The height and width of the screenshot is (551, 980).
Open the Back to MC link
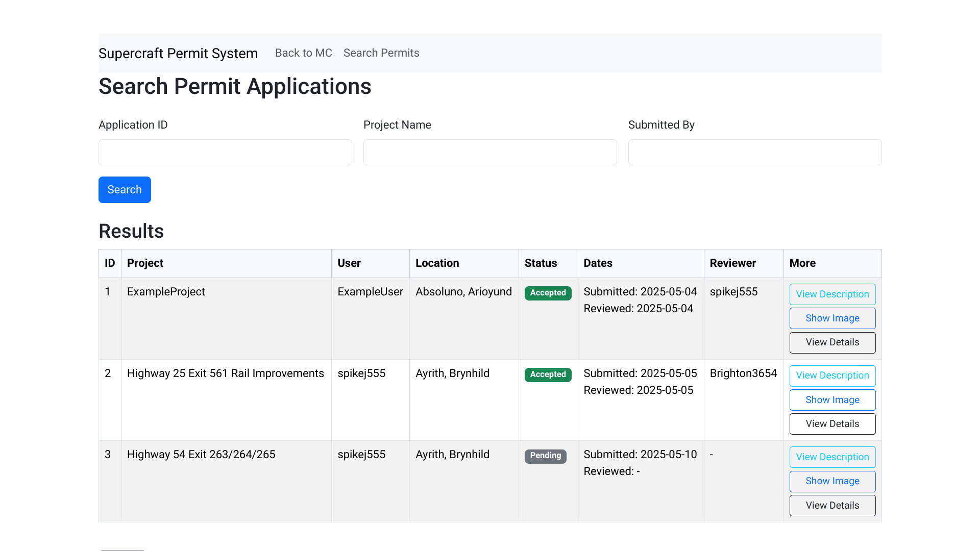click(303, 53)
